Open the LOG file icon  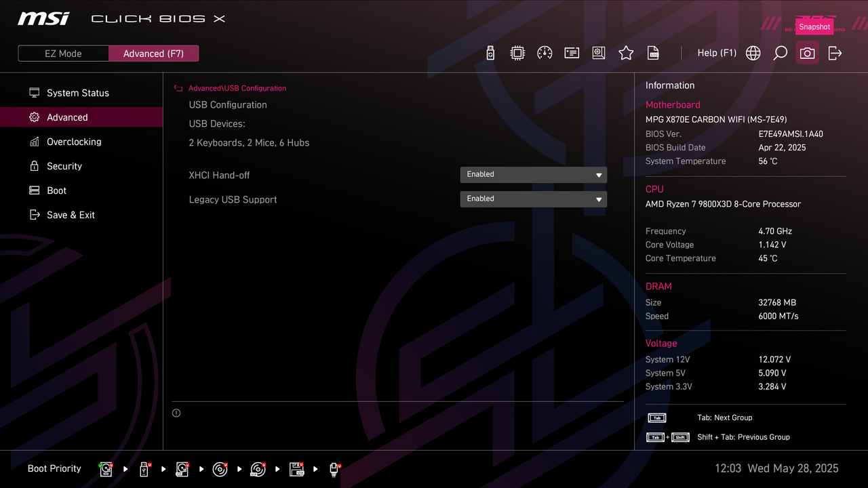(653, 53)
